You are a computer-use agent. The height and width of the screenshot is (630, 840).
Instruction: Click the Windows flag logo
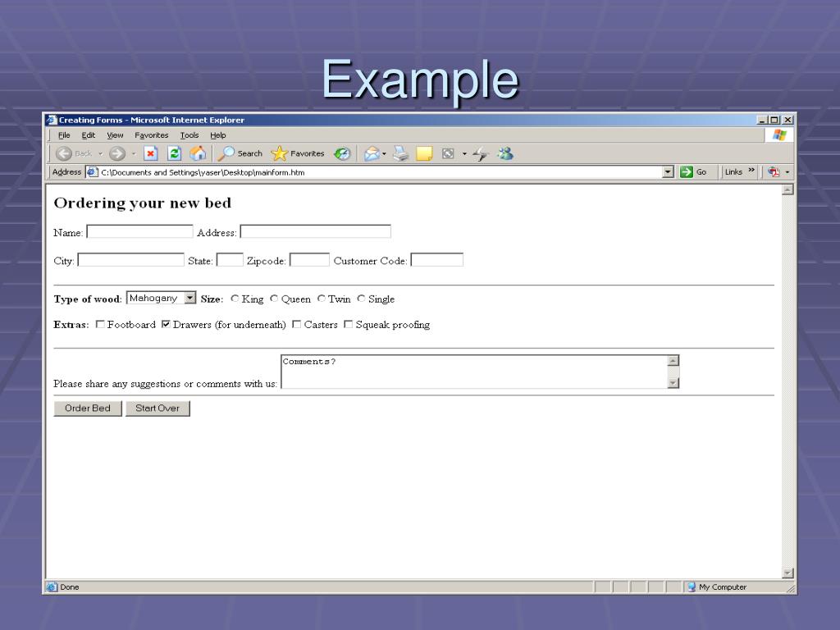(x=779, y=135)
